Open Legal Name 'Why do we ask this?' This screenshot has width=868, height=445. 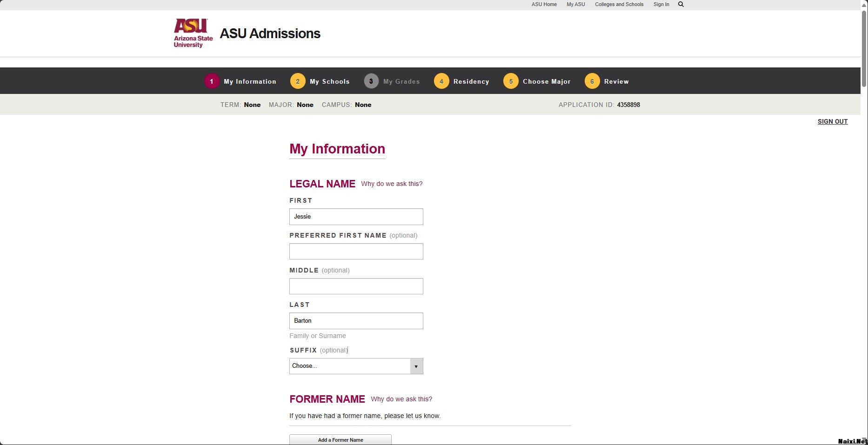392,184
